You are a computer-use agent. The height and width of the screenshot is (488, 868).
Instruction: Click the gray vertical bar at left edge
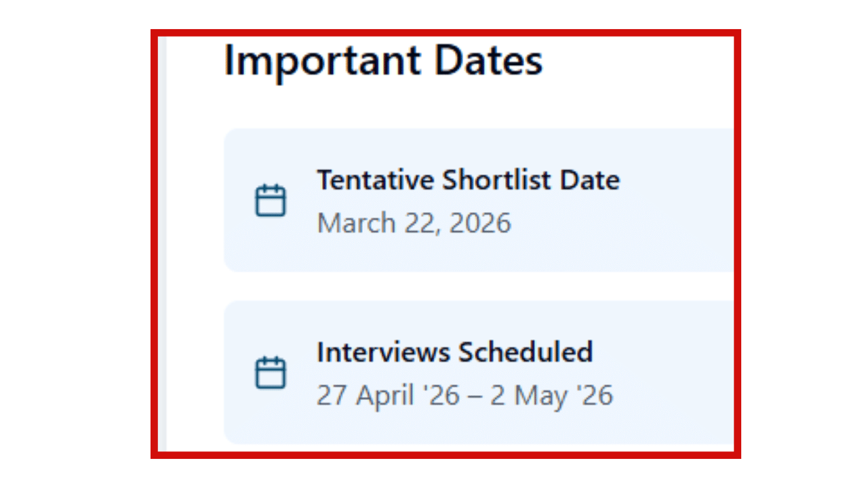click(162, 244)
